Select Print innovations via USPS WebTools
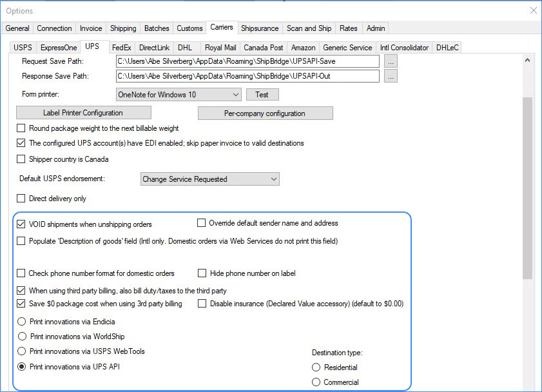 (x=22, y=351)
